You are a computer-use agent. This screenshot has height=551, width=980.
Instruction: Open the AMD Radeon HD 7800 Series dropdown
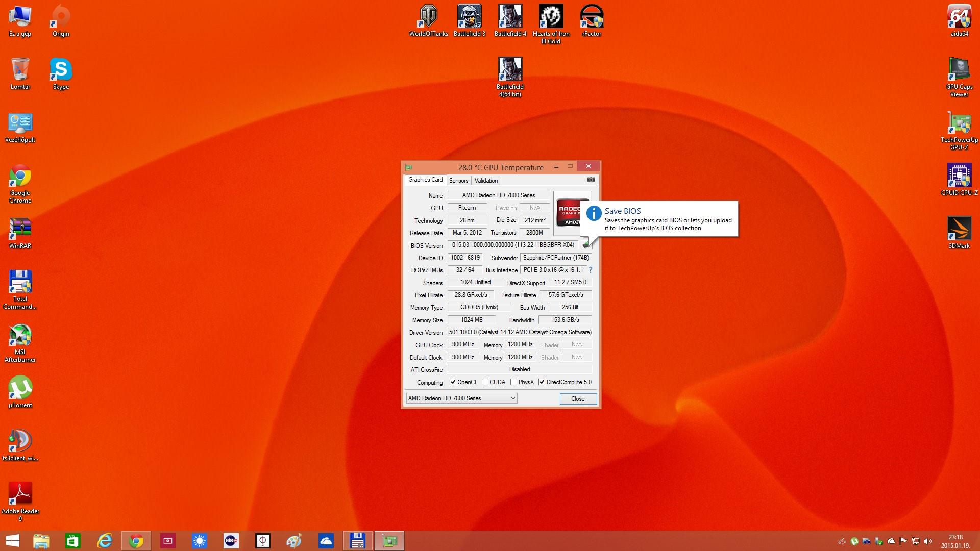pos(461,398)
